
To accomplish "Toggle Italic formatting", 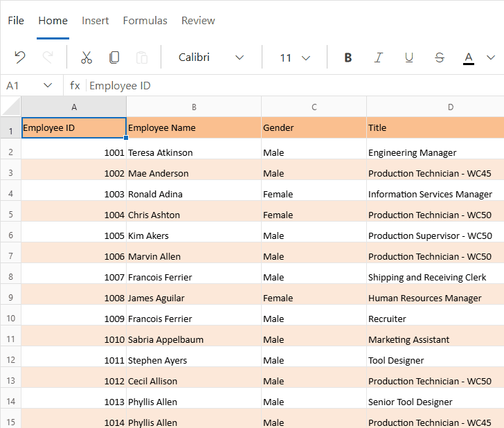I will 378,57.
